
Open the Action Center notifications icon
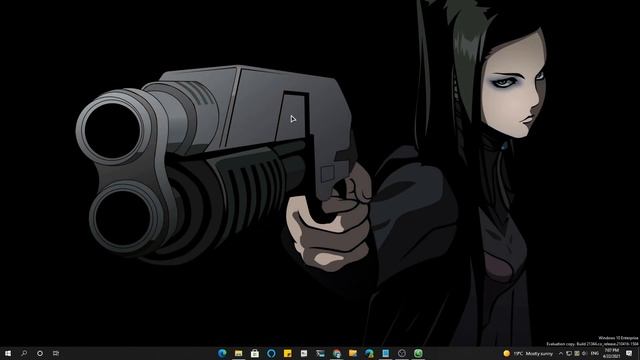point(629,353)
